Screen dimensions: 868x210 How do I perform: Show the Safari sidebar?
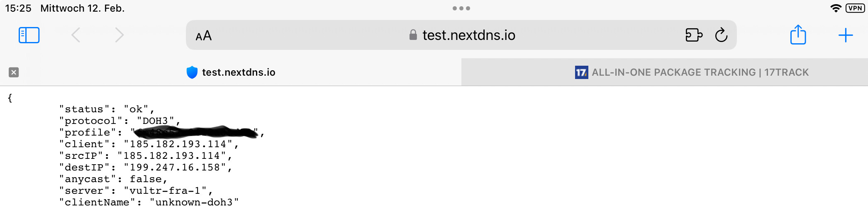click(x=29, y=35)
